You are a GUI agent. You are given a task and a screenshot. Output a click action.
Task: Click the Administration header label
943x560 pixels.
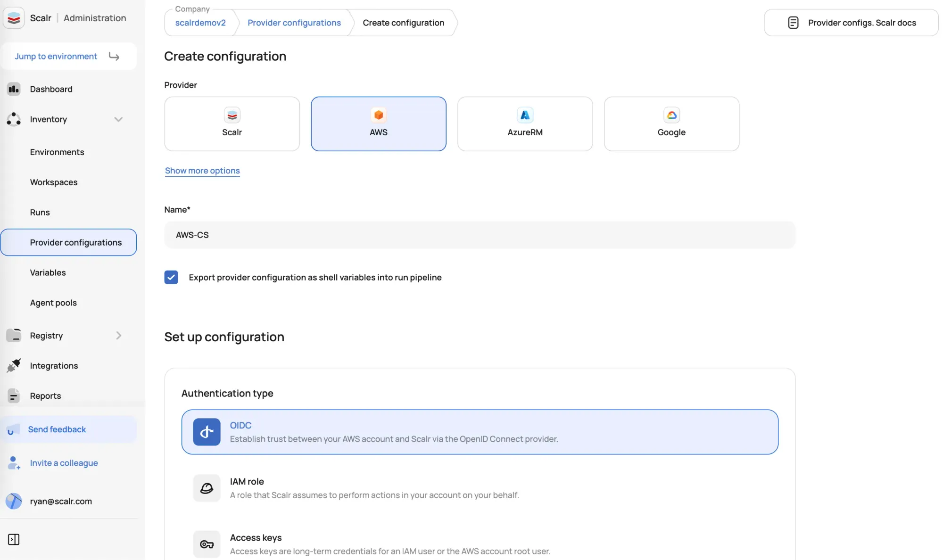[x=95, y=18]
